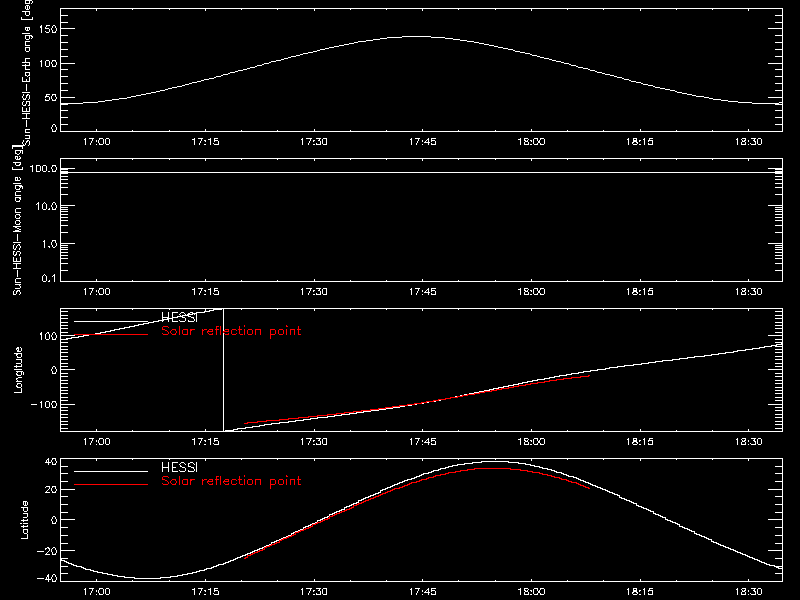Image resolution: width=800 pixels, height=600 pixels.
Task: Click 18:15 time label under Sun-HESSI-Moon plot
Action: click(x=640, y=292)
